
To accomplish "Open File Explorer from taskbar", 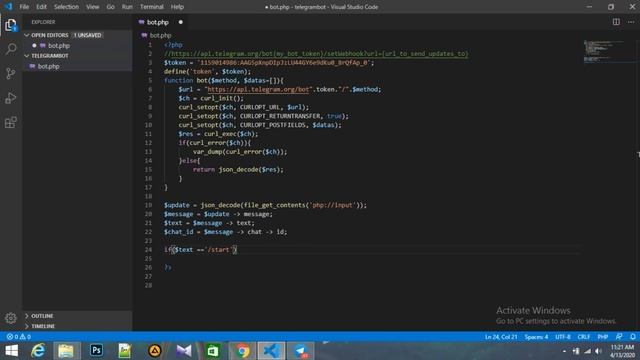I will [66, 351].
